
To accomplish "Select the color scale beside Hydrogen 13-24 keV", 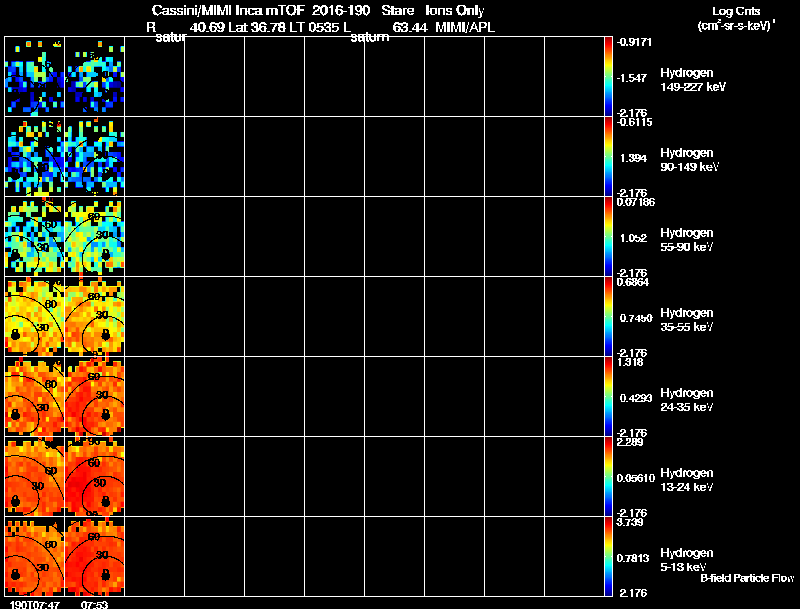I will pyautogui.click(x=608, y=477).
